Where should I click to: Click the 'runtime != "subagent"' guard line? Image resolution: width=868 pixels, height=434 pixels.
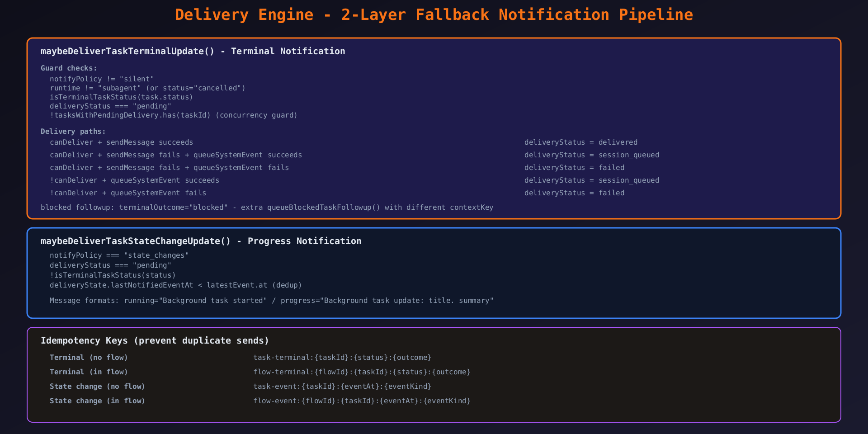147,88
